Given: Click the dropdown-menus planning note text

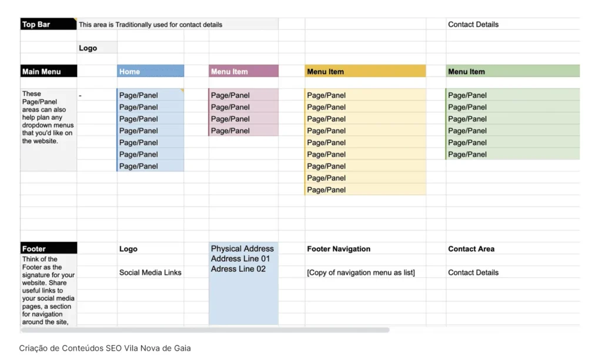Looking at the screenshot, I should tap(48, 117).
